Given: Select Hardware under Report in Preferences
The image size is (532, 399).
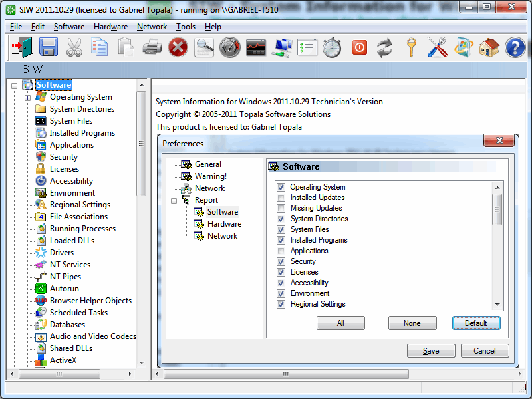Looking at the screenshot, I should [x=224, y=224].
